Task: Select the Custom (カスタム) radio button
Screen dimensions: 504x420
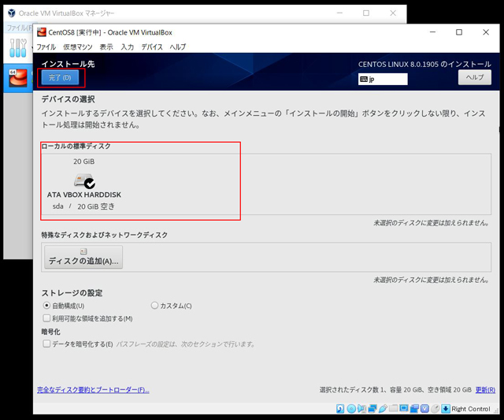Action: (154, 305)
